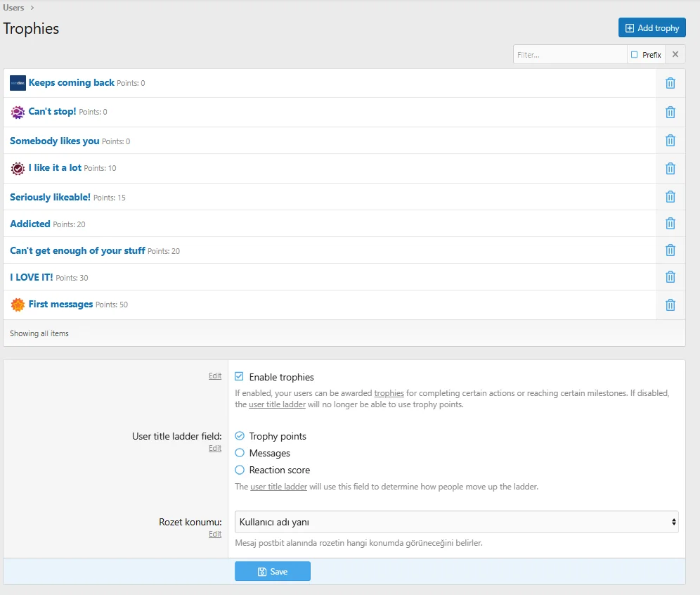The image size is (700, 595).
Task: Click trash icon for 'Can't stop!' trophy
Action: click(670, 113)
